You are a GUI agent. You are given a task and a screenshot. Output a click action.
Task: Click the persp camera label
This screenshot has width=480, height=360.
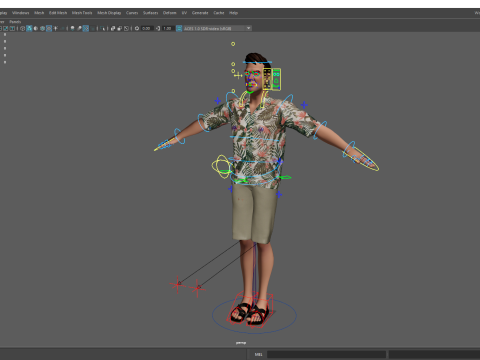(241, 343)
